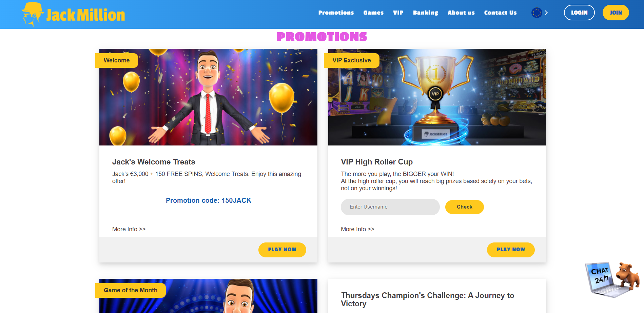Viewport: 644px width, 313px height.
Task: Click PLAY NOW on Welcome Treats card
Action: click(282, 250)
